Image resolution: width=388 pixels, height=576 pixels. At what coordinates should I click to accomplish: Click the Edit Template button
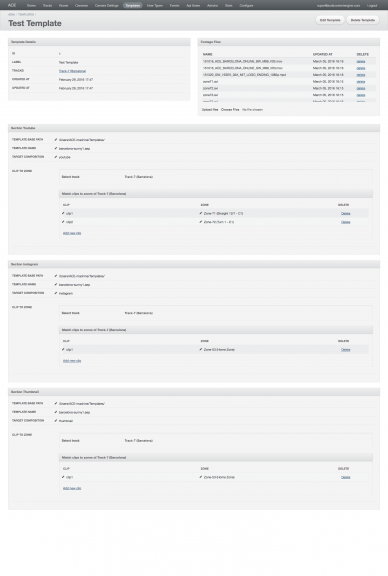(330, 20)
